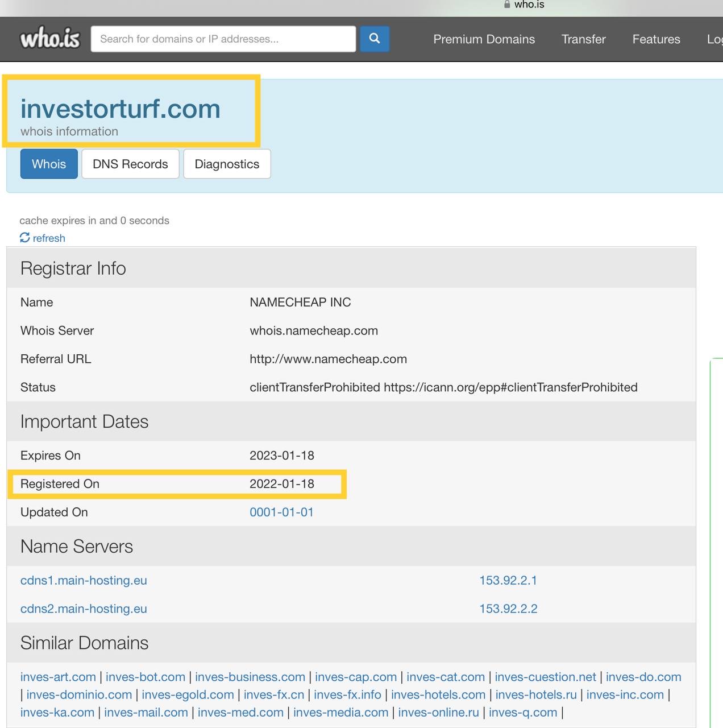The width and height of the screenshot is (723, 728).
Task: Click the magnifier search button
Action: 374,39
